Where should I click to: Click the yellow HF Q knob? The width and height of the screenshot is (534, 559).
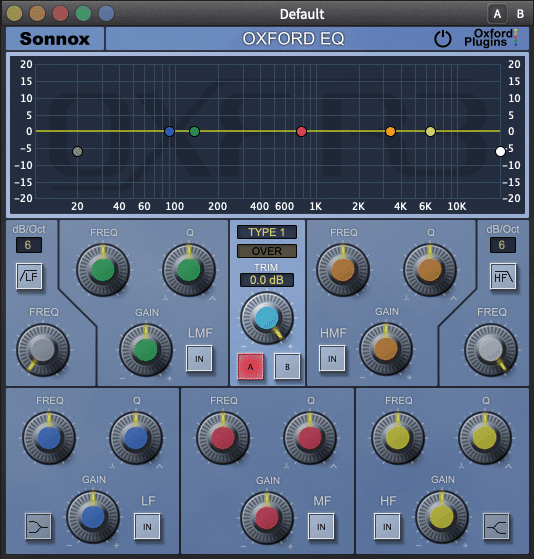(485, 438)
